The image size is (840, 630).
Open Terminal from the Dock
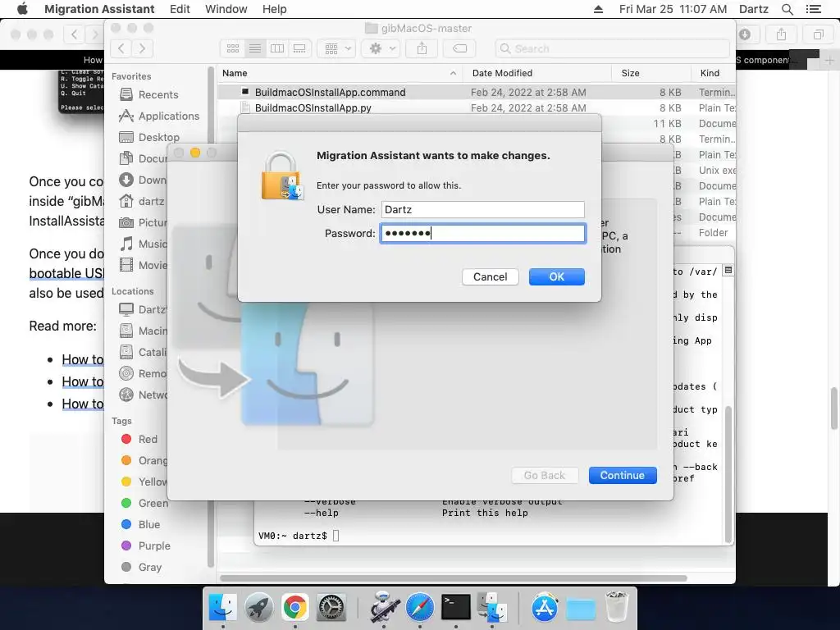click(x=456, y=608)
